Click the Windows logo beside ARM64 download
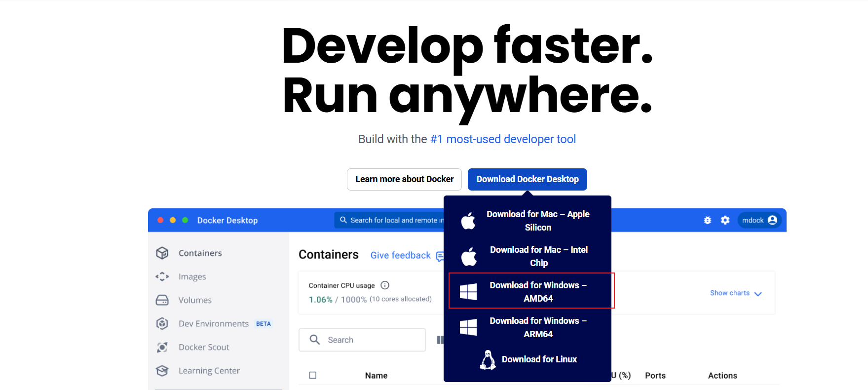Screen dimensions: 868x390 (468, 327)
